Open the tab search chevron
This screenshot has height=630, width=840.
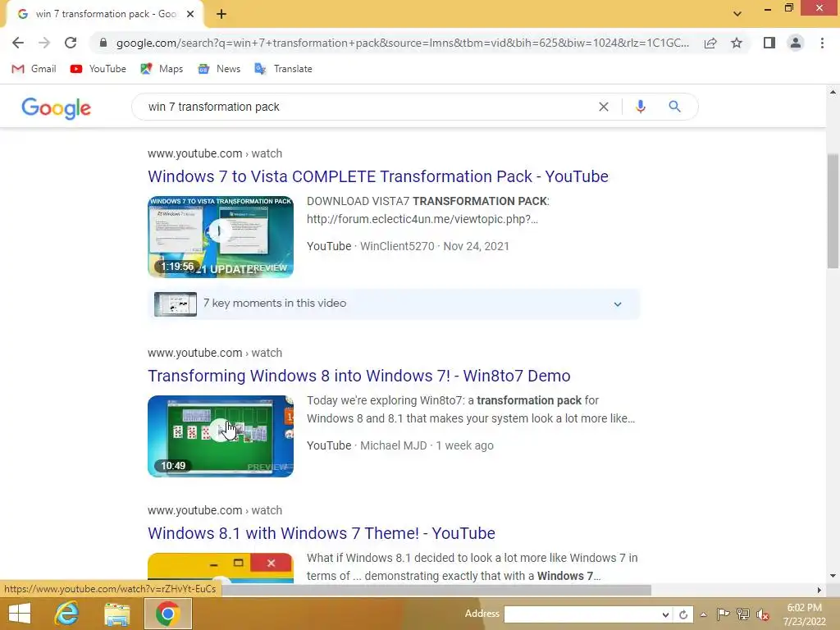pos(737,14)
